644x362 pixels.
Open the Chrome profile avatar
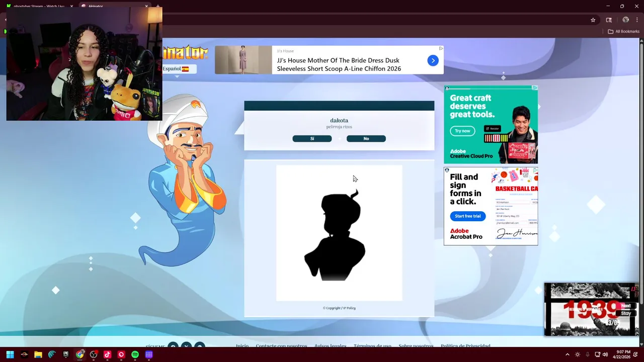[x=625, y=20]
